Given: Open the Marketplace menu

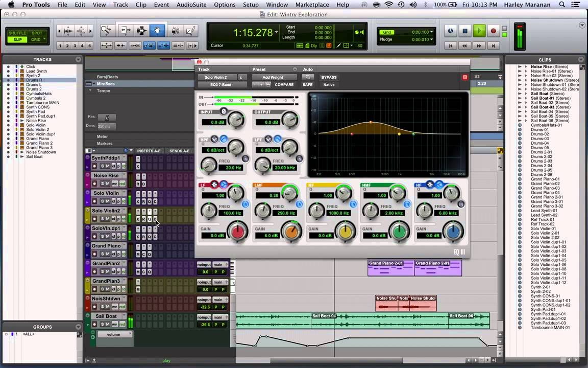Looking at the screenshot, I should point(312,5).
